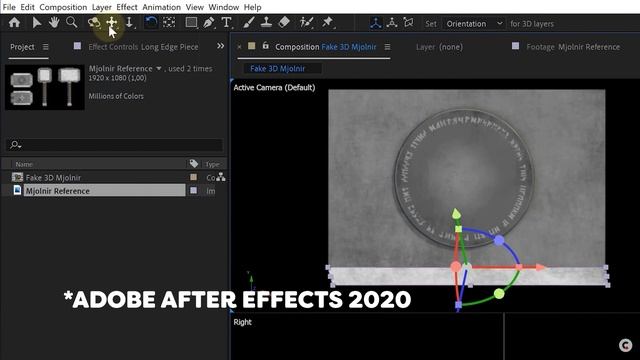
Task: Click flowchart icon next to Fake 3D Mjolnir
Action: 221,177
